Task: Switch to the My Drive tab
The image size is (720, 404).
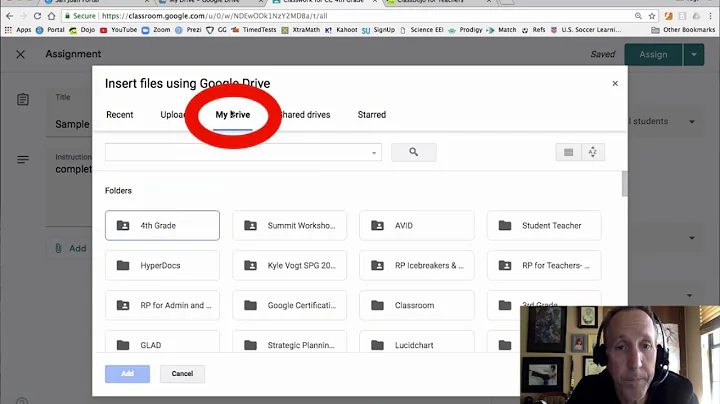Action: pos(233,115)
